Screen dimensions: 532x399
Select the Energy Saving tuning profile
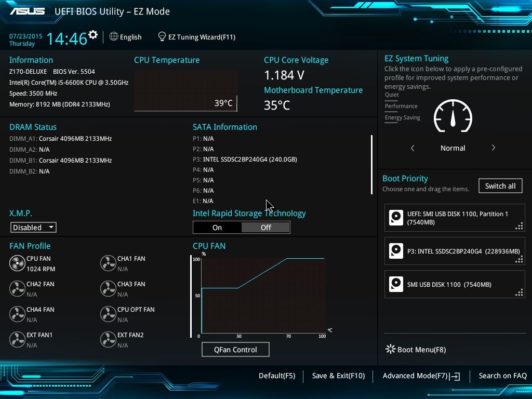(403, 117)
